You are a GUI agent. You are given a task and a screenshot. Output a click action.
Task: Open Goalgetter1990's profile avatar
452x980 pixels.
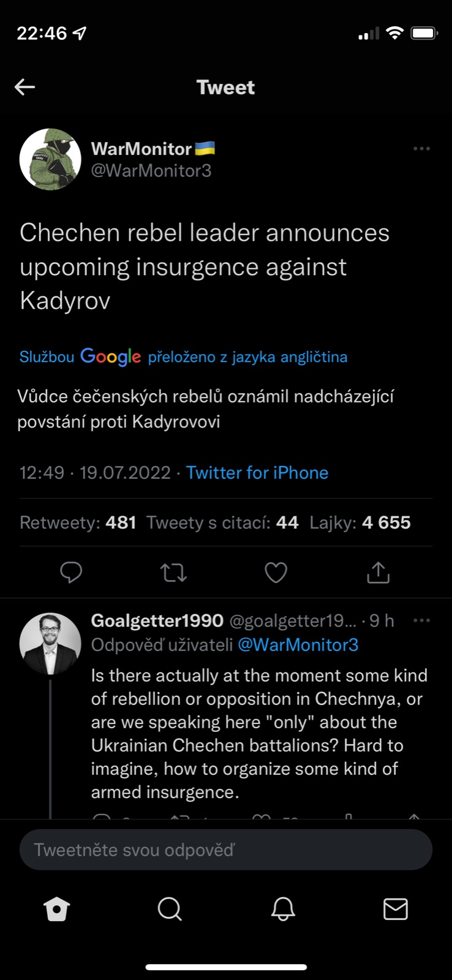coord(50,643)
